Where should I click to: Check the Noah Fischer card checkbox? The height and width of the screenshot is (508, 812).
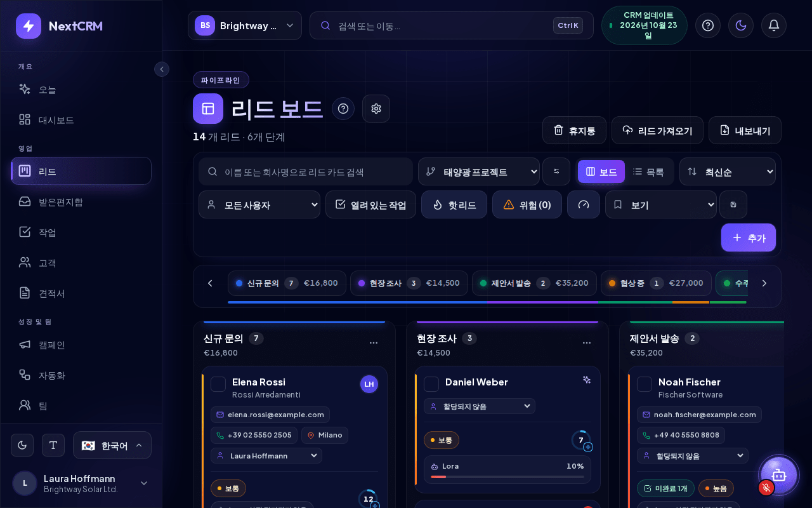coord(645,384)
